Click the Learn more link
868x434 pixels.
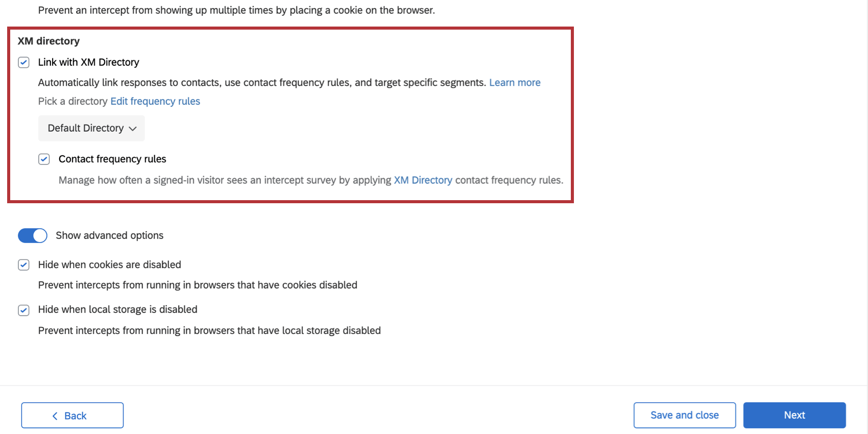coord(515,82)
